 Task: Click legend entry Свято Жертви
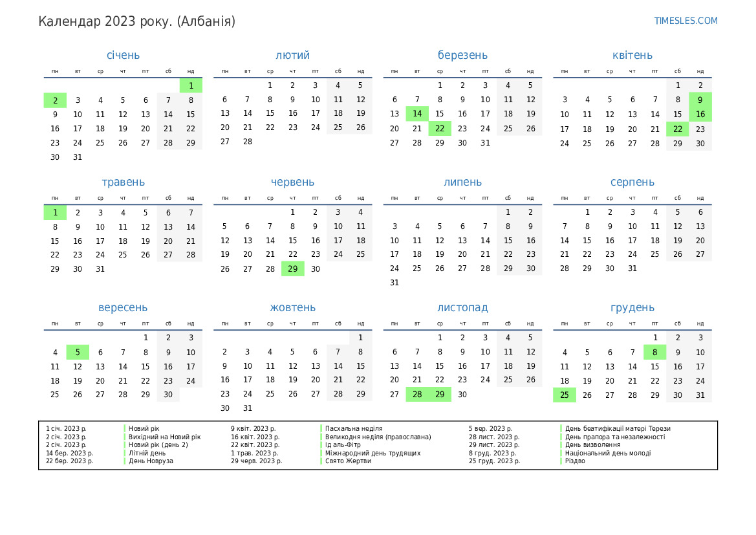pos(348,461)
